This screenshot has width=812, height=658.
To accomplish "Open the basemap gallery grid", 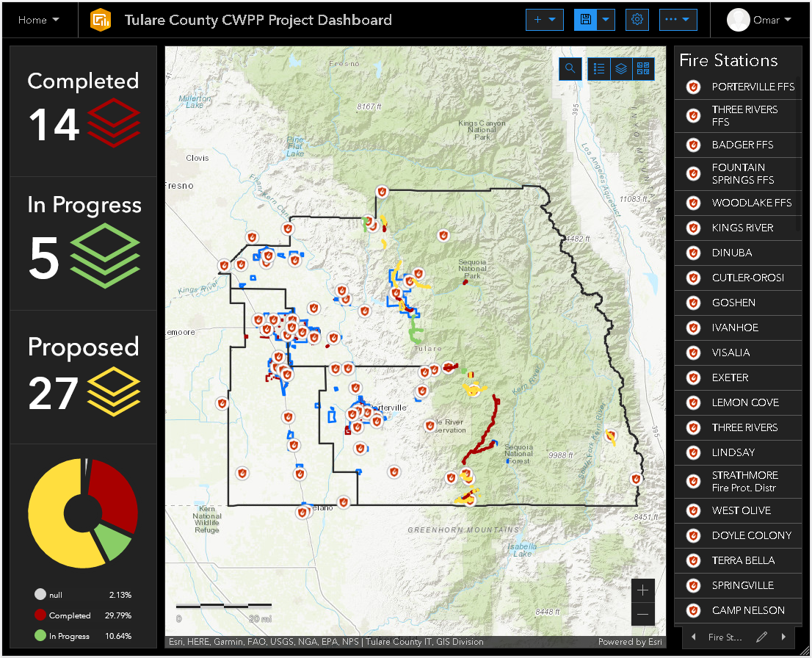I will click(x=643, y=68).
